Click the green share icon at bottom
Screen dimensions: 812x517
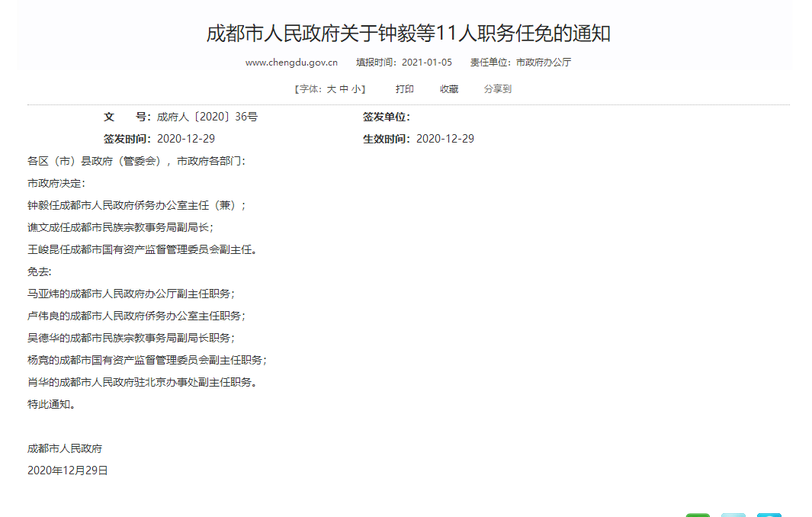(x=697, y=515)
